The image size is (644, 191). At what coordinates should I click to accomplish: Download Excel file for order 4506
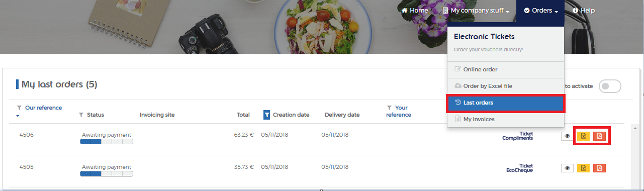(x=583, y=136)
